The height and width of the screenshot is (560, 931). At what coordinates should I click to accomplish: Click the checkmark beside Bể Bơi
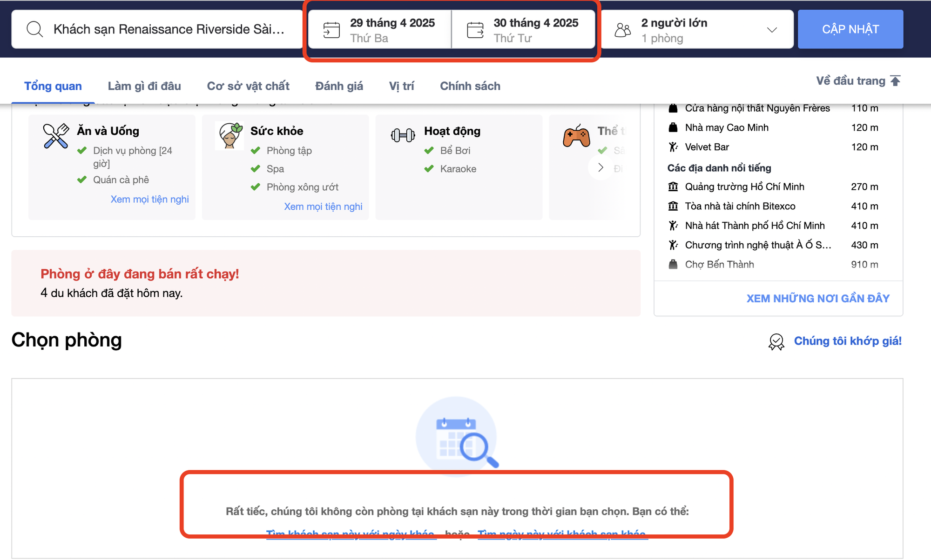pos(429,150)
